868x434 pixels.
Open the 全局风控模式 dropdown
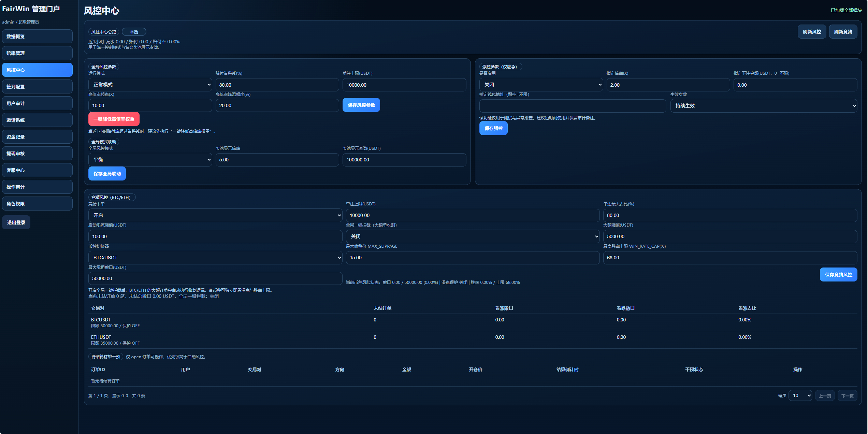pos(150,160)
